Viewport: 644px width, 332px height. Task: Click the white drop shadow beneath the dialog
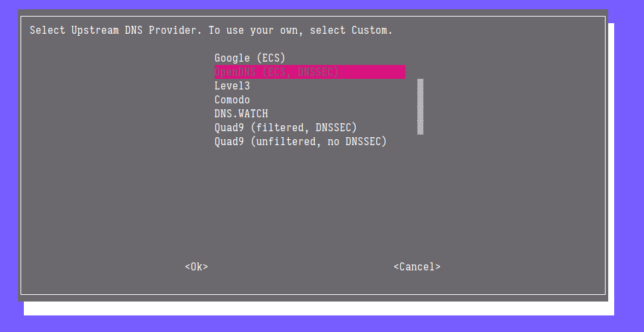(318, 309)
